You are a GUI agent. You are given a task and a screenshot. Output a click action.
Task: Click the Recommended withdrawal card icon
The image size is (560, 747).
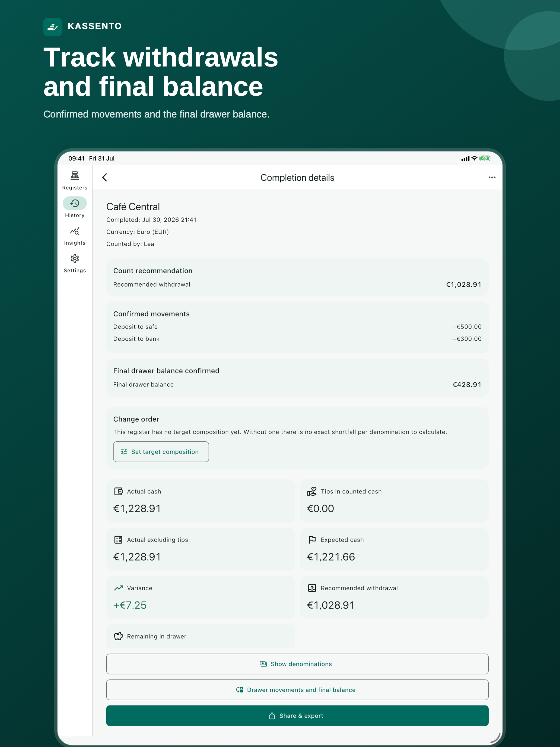[312, 588]
